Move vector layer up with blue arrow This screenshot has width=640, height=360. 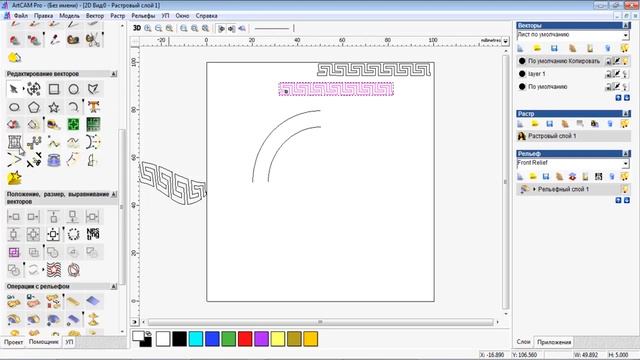[618, 98]
